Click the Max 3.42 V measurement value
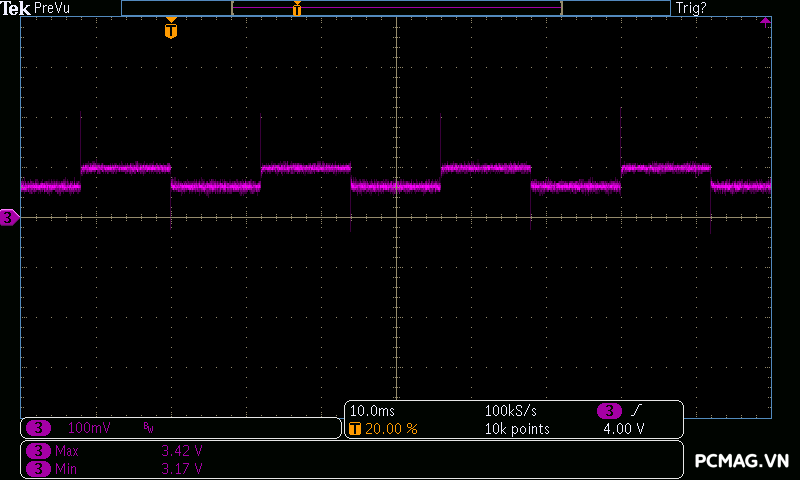Image resolution: width=800 pixels, height=480 pixels. [x=182, y=451]
